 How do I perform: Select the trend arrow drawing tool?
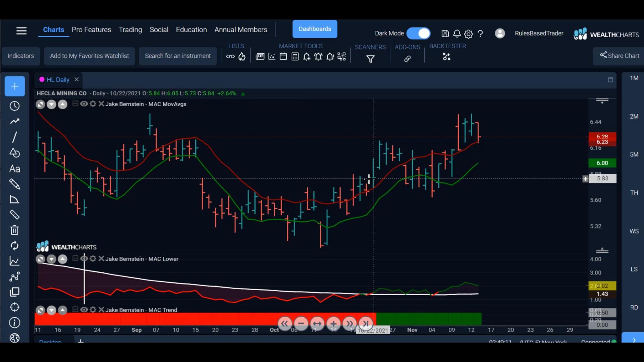point(14,121)
